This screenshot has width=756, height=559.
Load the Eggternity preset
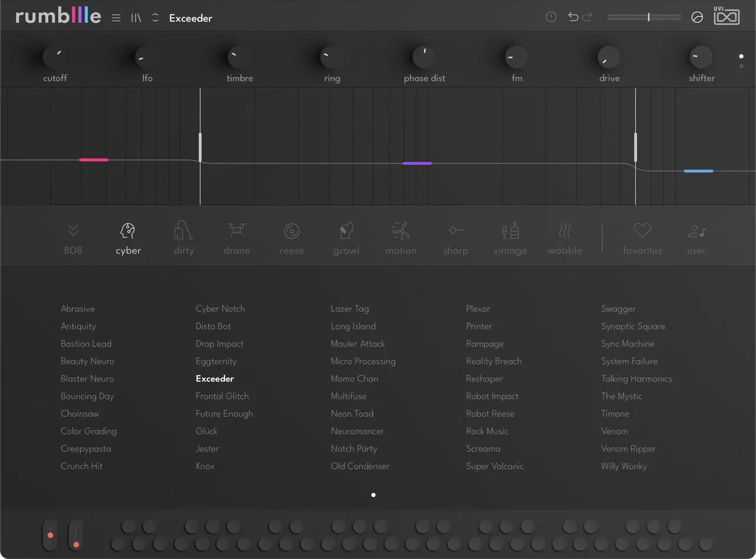(x=216, y=361)
